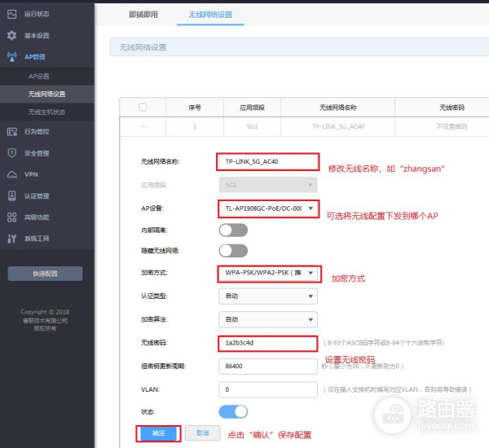Click the 认证管理 icon
The image size is (489, 448).
(x=12, y=196)
